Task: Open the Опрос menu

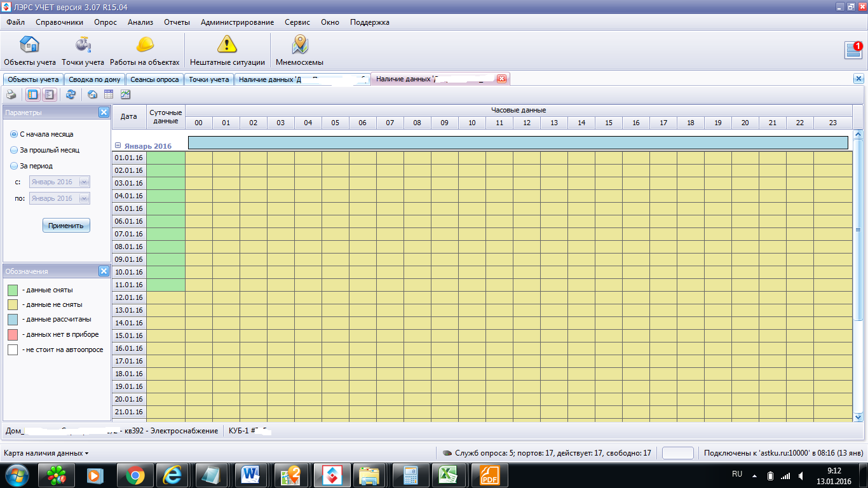Action: (105, 22)
